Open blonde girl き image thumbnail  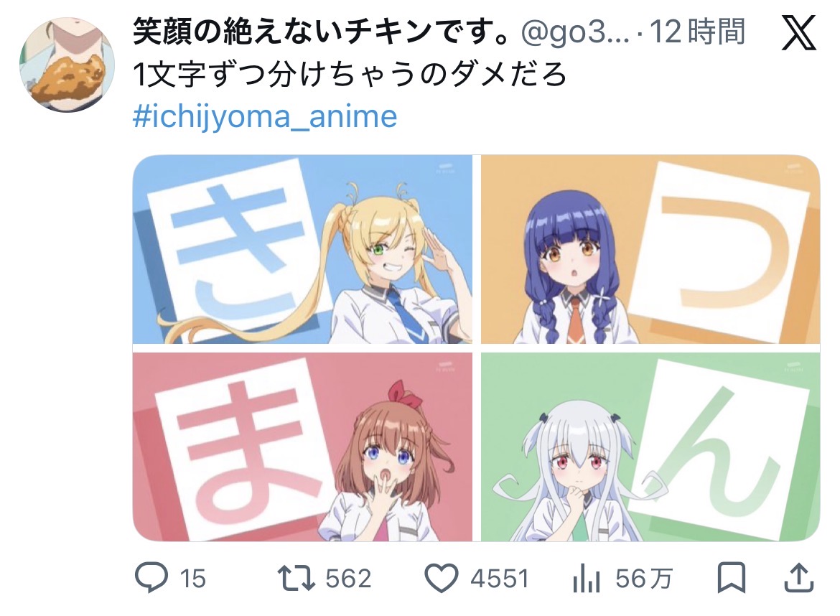tap(303, 249)
